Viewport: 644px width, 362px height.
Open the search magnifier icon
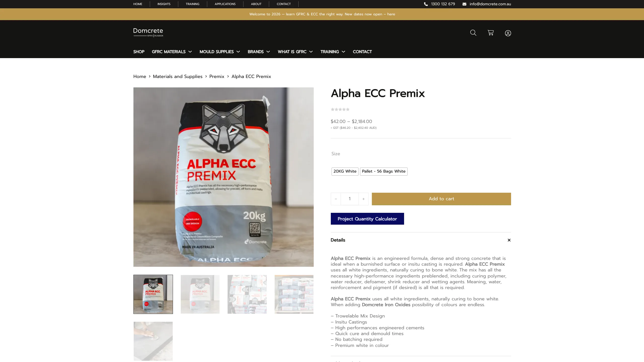pyautogui.click(x=473, y=33)
